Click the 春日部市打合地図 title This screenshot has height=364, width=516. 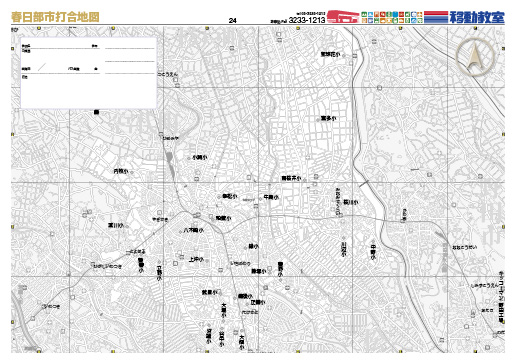55,17
